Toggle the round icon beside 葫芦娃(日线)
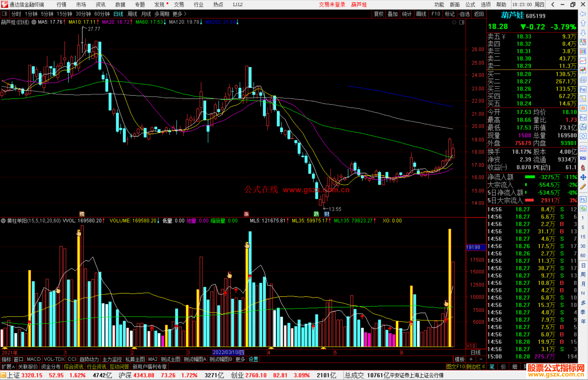The width and height of the screenshot is (588, 380). click(34, 22)
